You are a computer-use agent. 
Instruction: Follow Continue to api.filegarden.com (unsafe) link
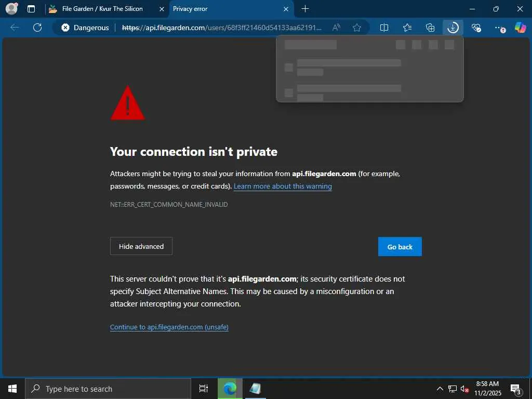(x=169, y=327)
